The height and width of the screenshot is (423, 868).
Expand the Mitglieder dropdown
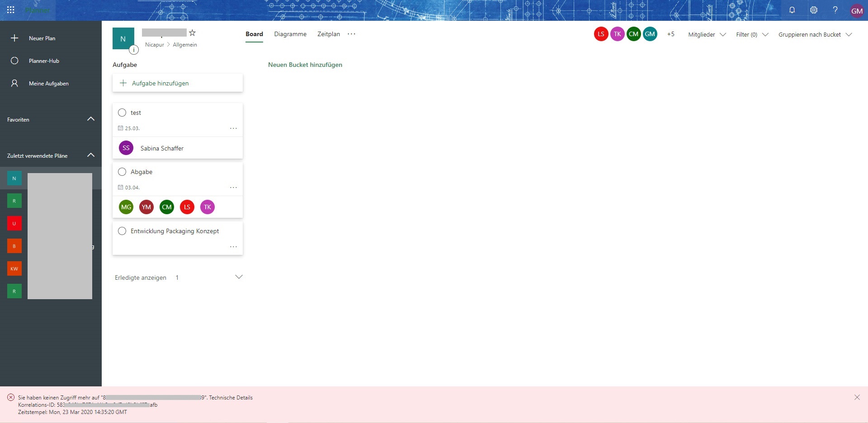(707, 34)
